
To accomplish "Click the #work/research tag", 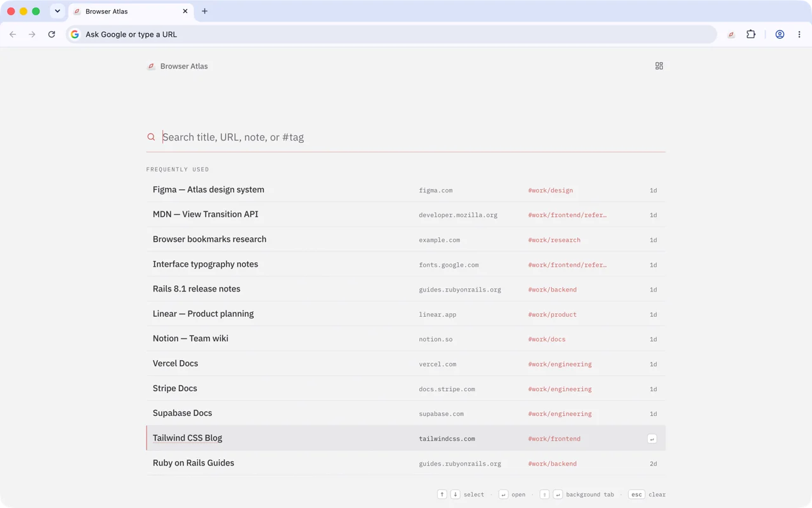I will click(554, 240).
